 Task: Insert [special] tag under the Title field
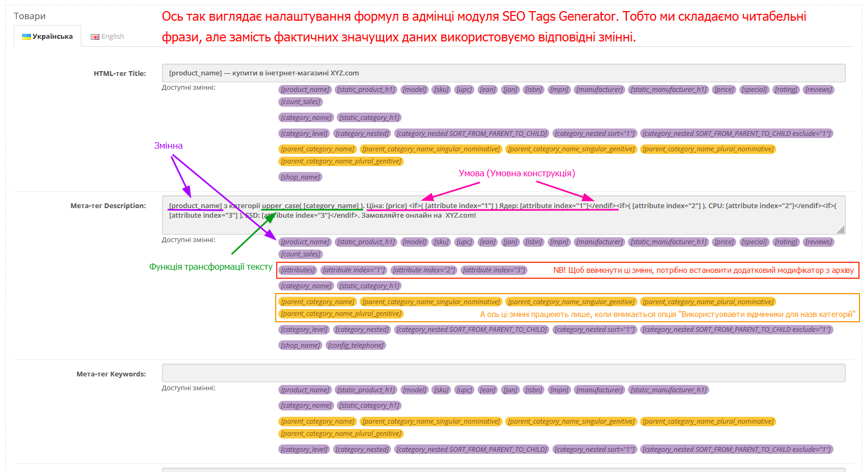754,90
